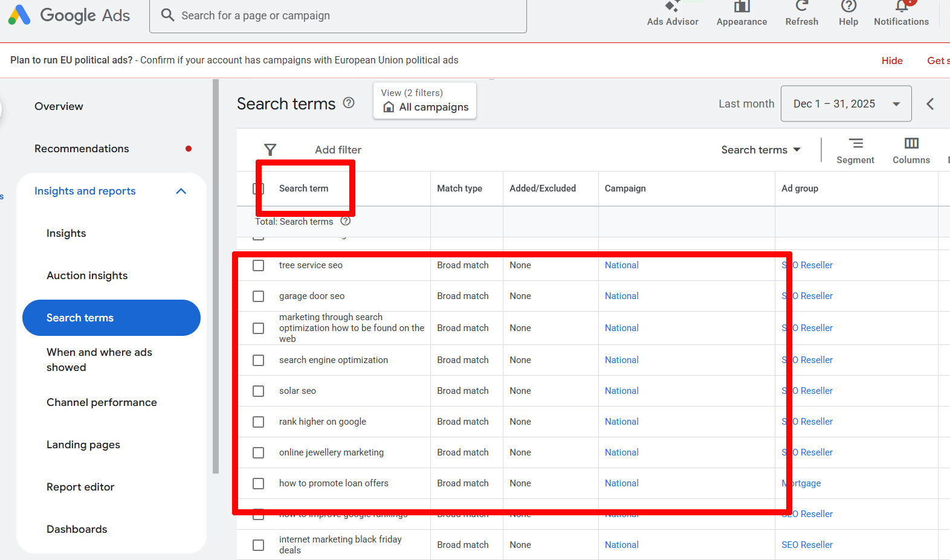Open Notifications bell
Viewport: 950px width, 560px height.
pyautogui.click(x=901, y=14)
